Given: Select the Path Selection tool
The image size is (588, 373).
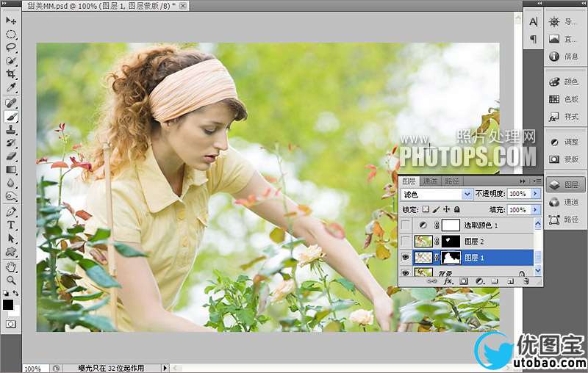Looking at the screenshot, I should [x=11, y=238].
